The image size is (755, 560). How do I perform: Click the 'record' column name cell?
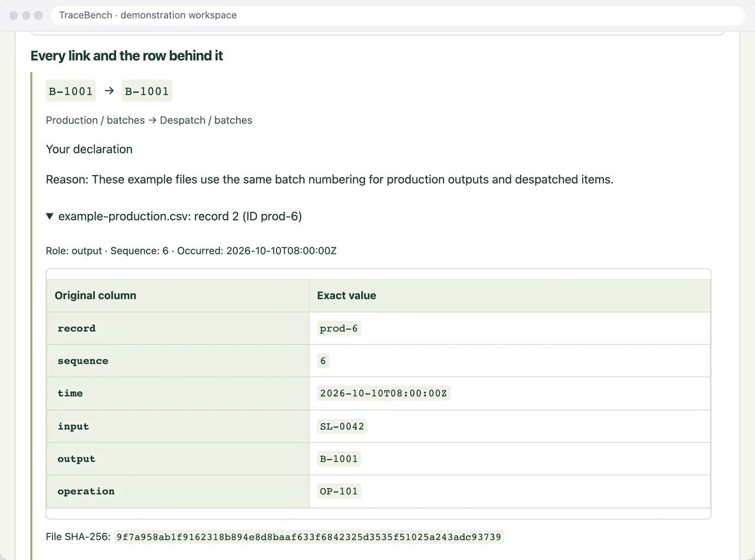(178, 328)
